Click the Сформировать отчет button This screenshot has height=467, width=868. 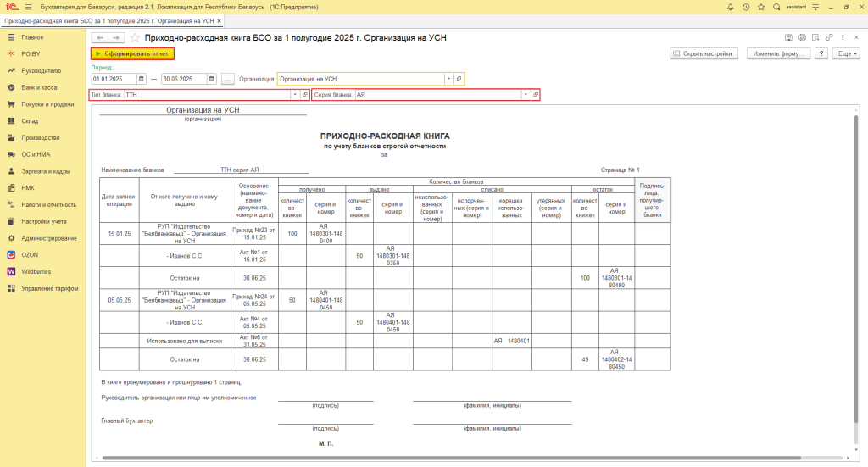pos(132,53)
